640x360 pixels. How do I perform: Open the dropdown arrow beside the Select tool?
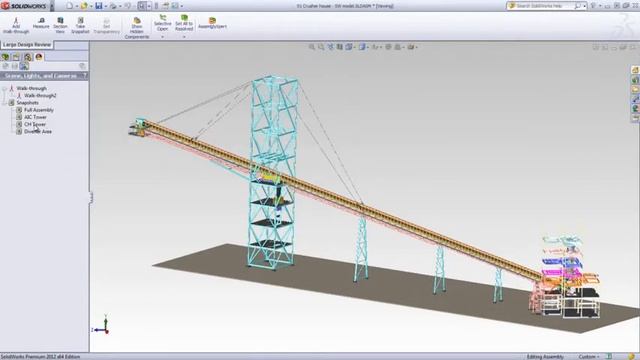(149, 6)
